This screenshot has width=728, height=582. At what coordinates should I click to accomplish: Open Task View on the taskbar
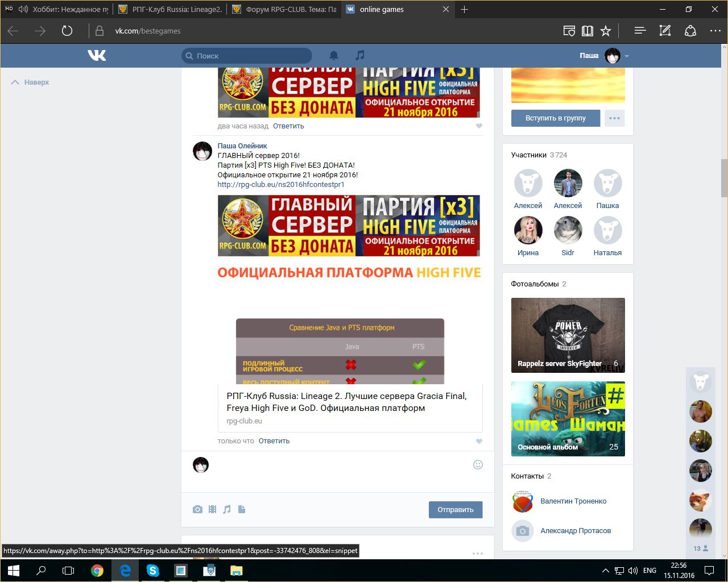[x=68, y=570]
